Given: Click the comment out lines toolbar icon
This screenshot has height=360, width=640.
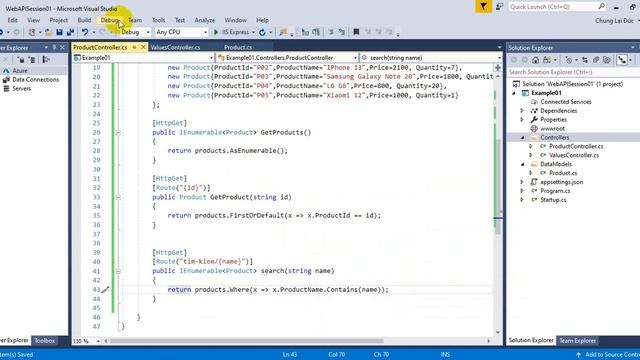Looking at the screenshot, I should [x=331, y=32].
